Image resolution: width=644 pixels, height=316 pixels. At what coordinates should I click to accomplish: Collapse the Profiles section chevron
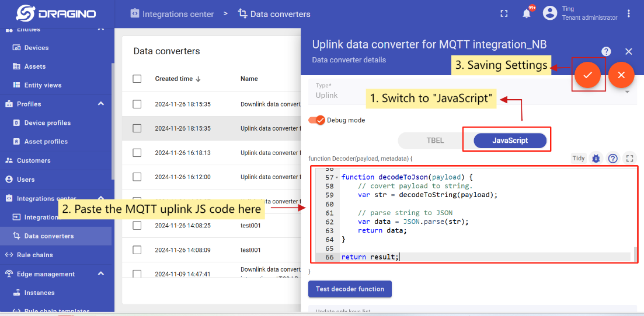[100, 104]
